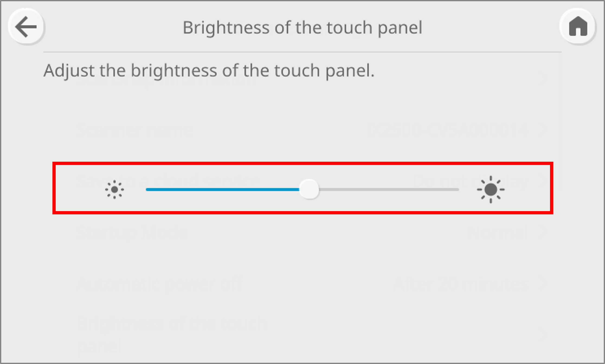This screenshot has width=605, height=364.
Task: Click the "Brightness of the touch panel" header title
Action: tap(302, 27)
